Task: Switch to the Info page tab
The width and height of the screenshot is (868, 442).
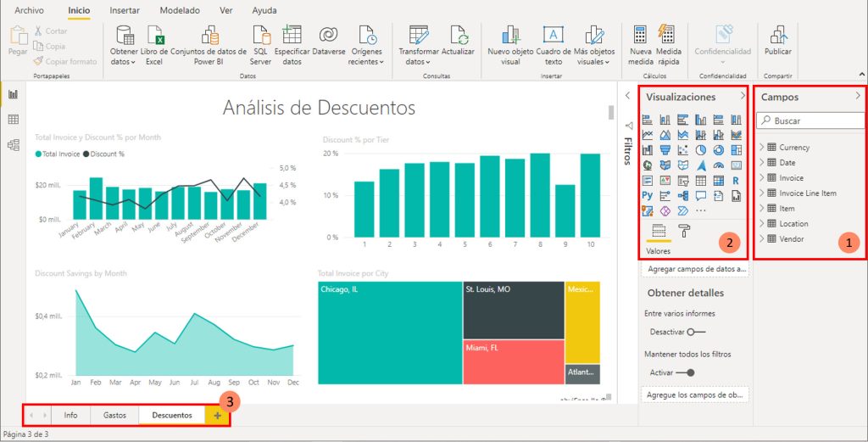Action: [x=71, y=415]
